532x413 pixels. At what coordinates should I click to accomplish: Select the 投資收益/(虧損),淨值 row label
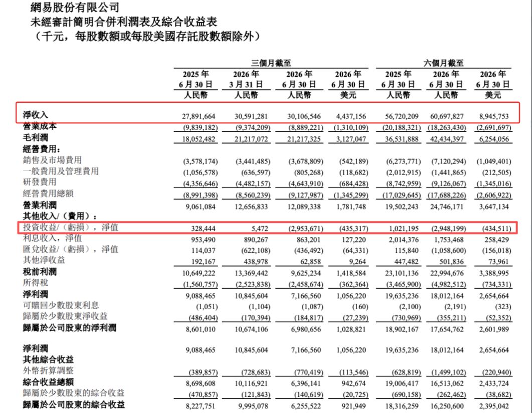(71, 227)
